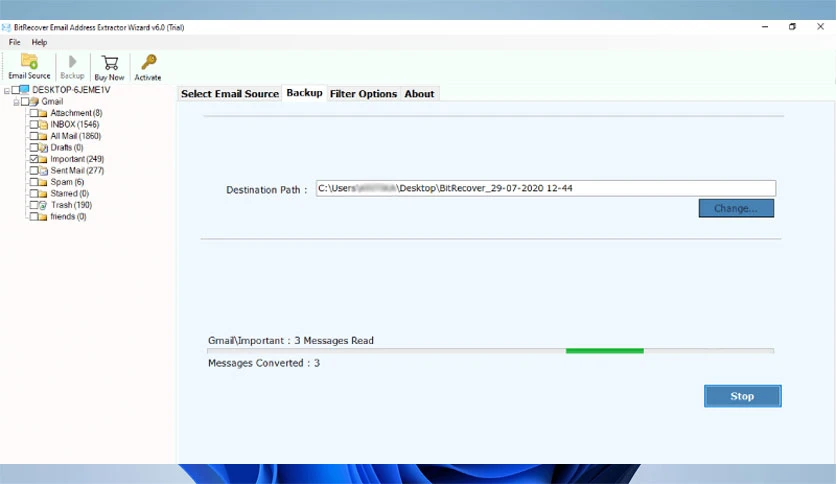Select the INBOX (1546) label

click(x=75, y=124)
